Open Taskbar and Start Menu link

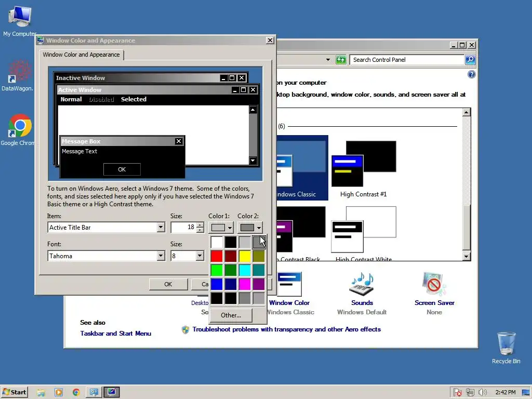click(115, 334)
